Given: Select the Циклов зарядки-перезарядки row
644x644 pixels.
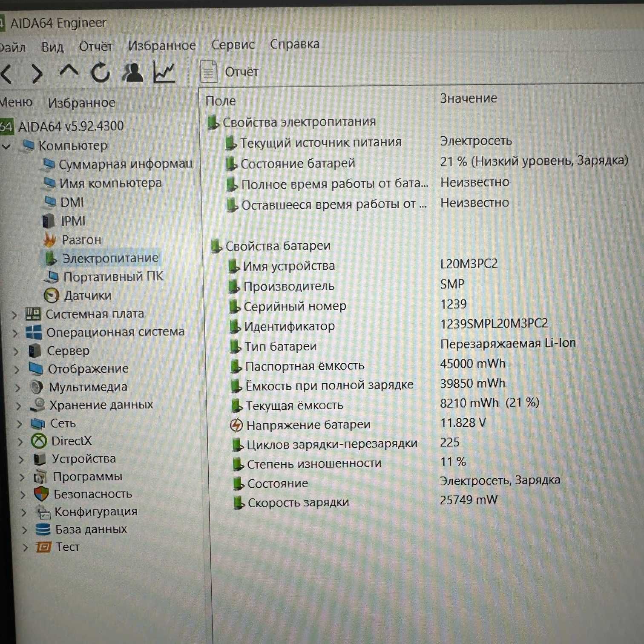Looking at the screenshot, I should click(346, 443).
